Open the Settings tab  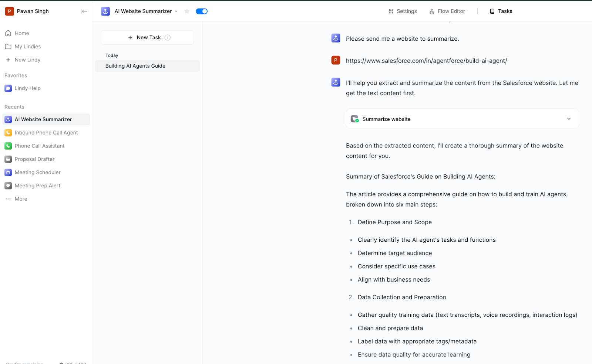coord(403,11)
